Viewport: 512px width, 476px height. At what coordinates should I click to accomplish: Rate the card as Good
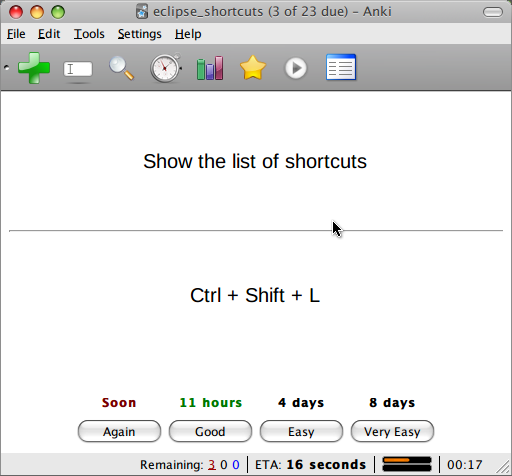pyautogui.click(x=210, y=431)
